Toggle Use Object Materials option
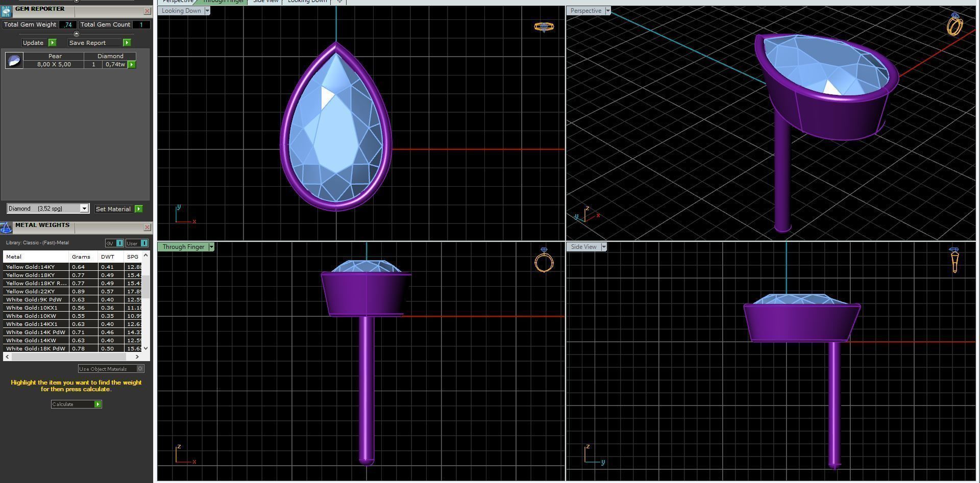The image size is (980, 483). [111, 369]
